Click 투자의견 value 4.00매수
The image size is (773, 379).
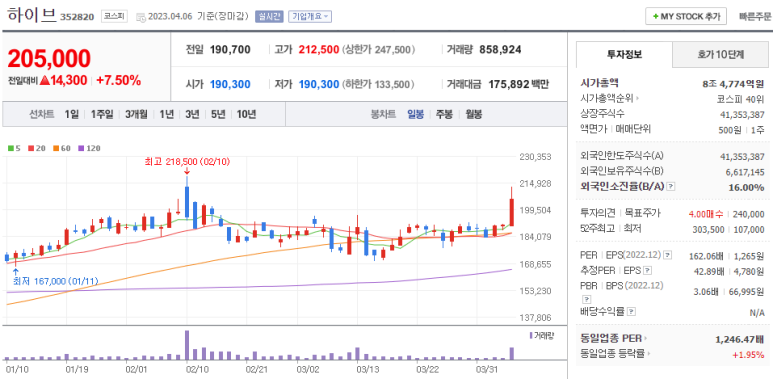coord(706,214)
